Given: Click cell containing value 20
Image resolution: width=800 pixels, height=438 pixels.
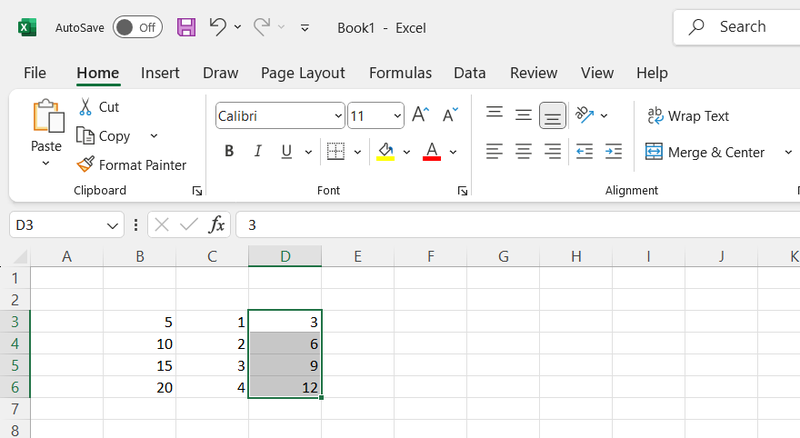Looking at the screenshot, I should click(140, 387).
